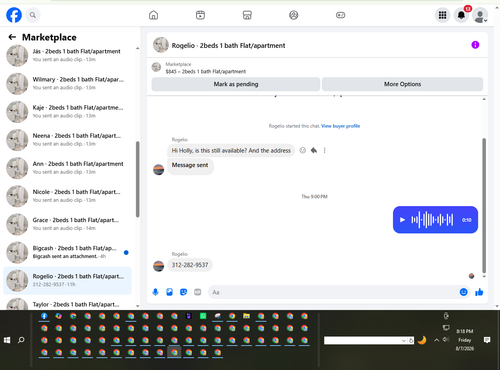Click the 'Message sent' bubble
The height and width of the screenshot is (370, 500).
coord(190,165)
